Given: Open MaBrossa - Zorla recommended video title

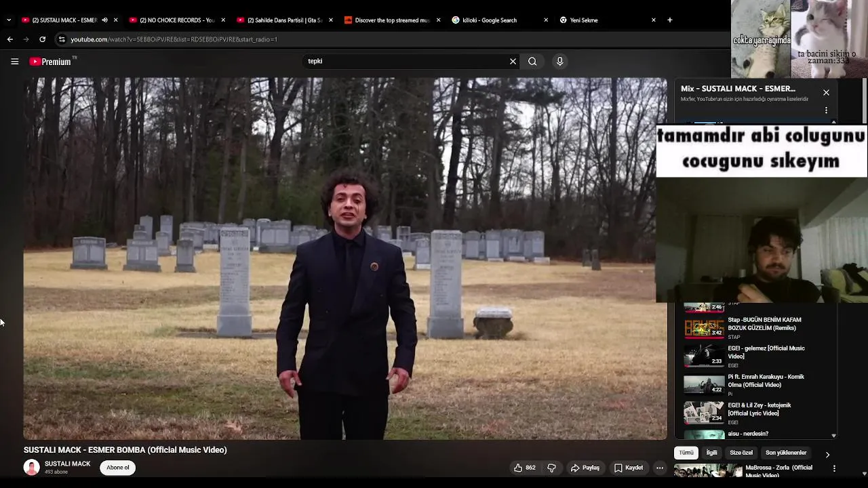Looking at the screenshot, I should tap(778, 472).
